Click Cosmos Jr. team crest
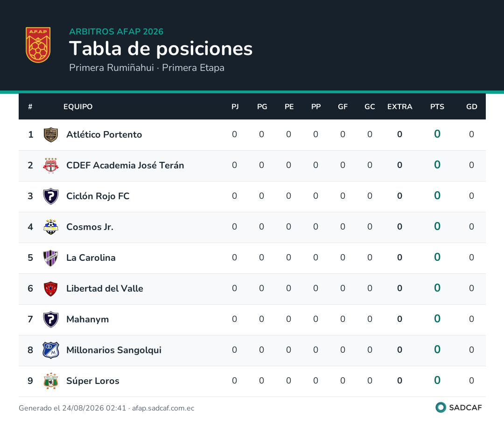504x432 pixels. pos(51,227)
